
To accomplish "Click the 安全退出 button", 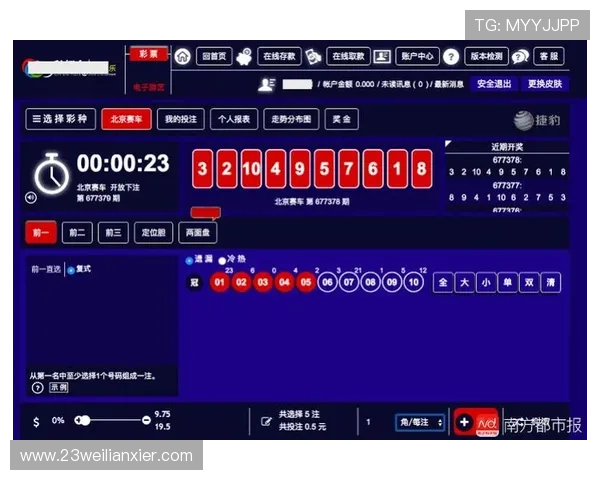I will pos(493,84).
